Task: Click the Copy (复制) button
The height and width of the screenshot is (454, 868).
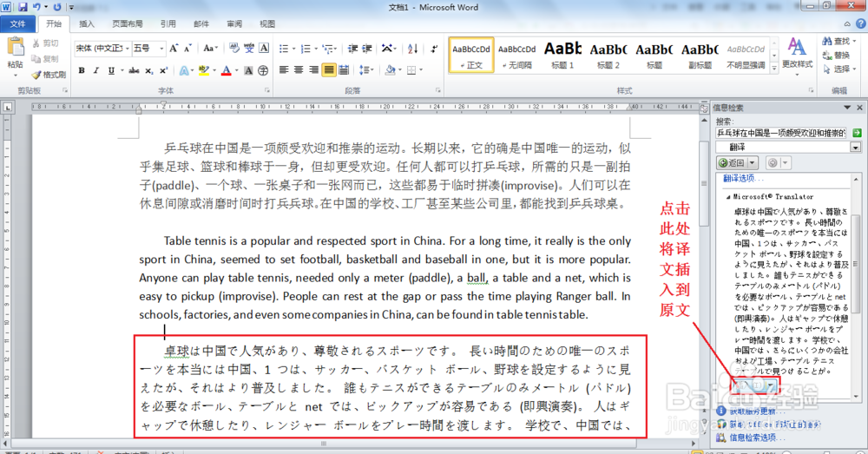Action: tap(45, 59)
